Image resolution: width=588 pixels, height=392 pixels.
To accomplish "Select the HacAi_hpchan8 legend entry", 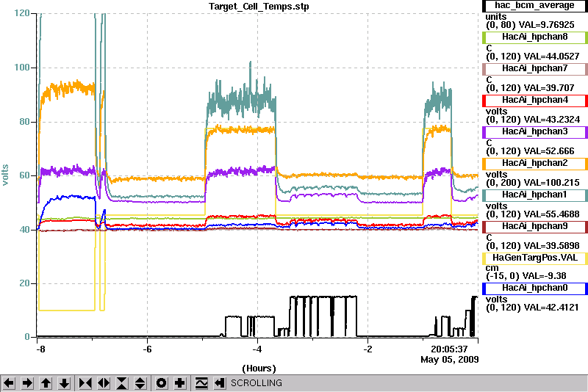I will [535, 37].
